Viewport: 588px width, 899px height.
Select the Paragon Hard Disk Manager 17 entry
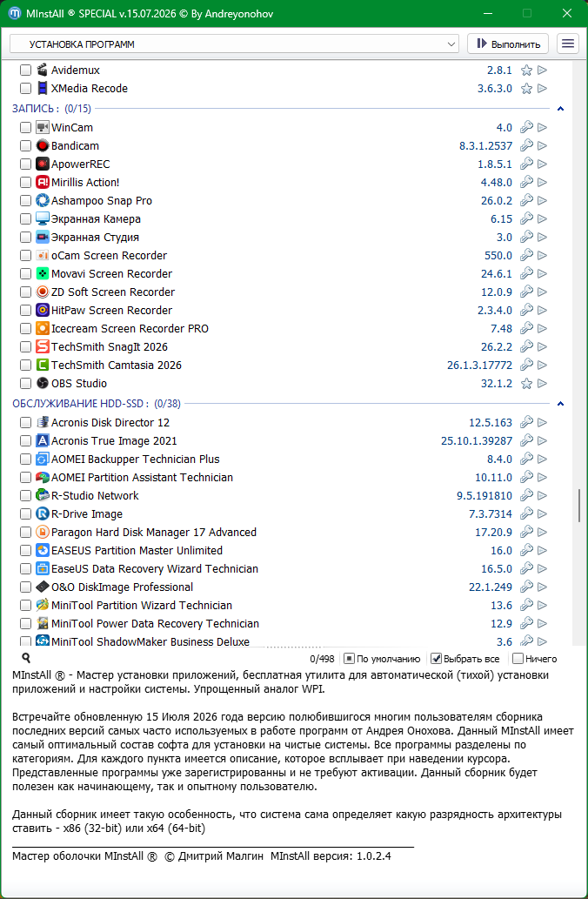(154, 532)
